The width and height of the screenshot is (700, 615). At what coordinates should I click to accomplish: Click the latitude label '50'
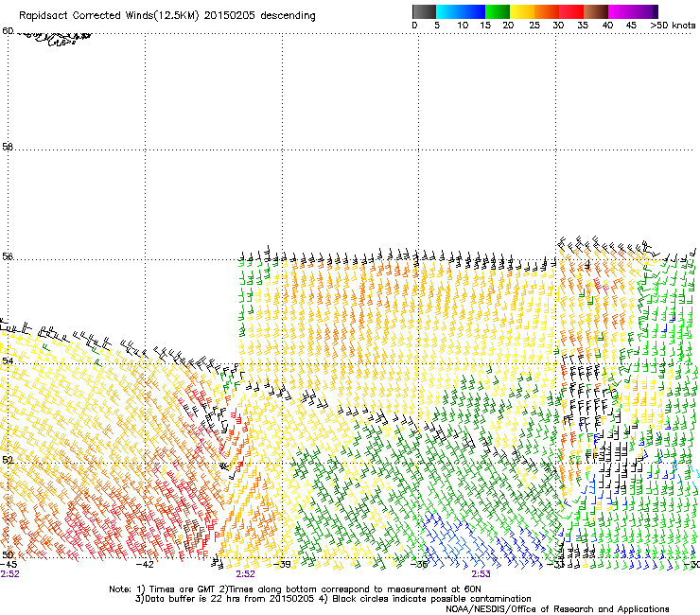(x=8, y=554)
